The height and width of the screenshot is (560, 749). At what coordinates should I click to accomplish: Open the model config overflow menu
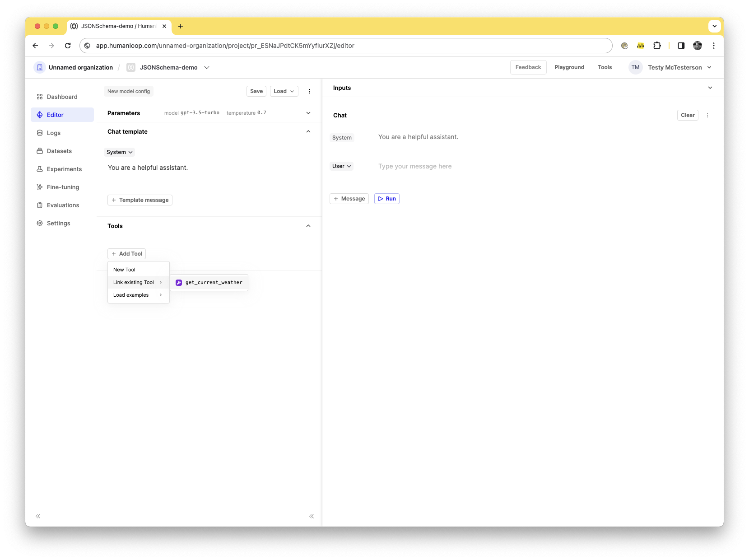point(309,91)
